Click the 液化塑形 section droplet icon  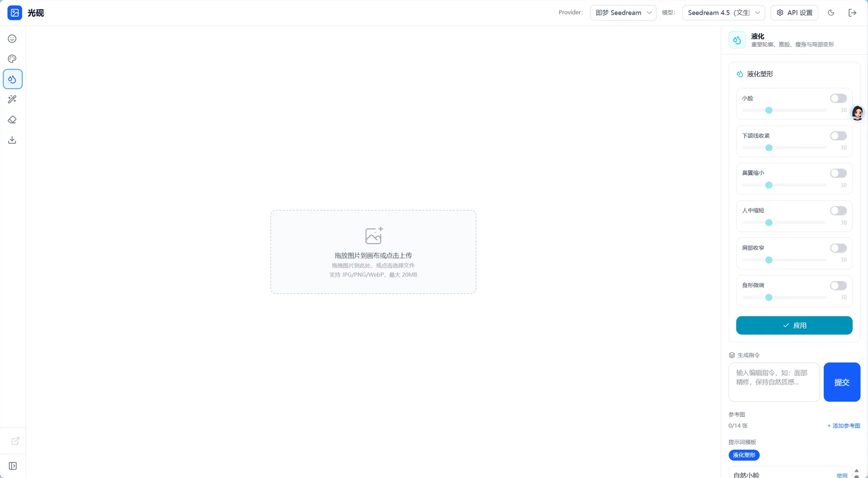pos(740,74)
